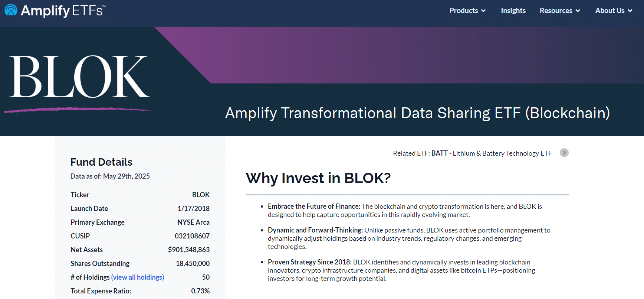Open the next related ETF arrow icon

[564, 153]
